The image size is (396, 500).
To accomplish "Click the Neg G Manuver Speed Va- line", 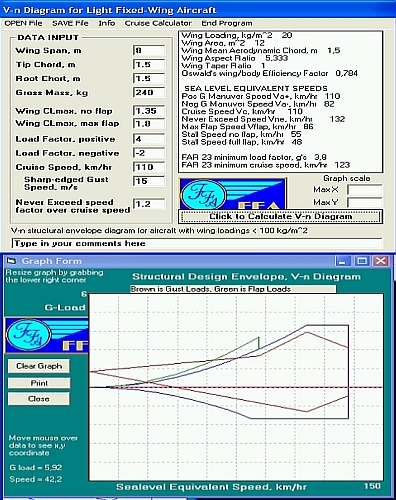I will (x=258, y=104).
